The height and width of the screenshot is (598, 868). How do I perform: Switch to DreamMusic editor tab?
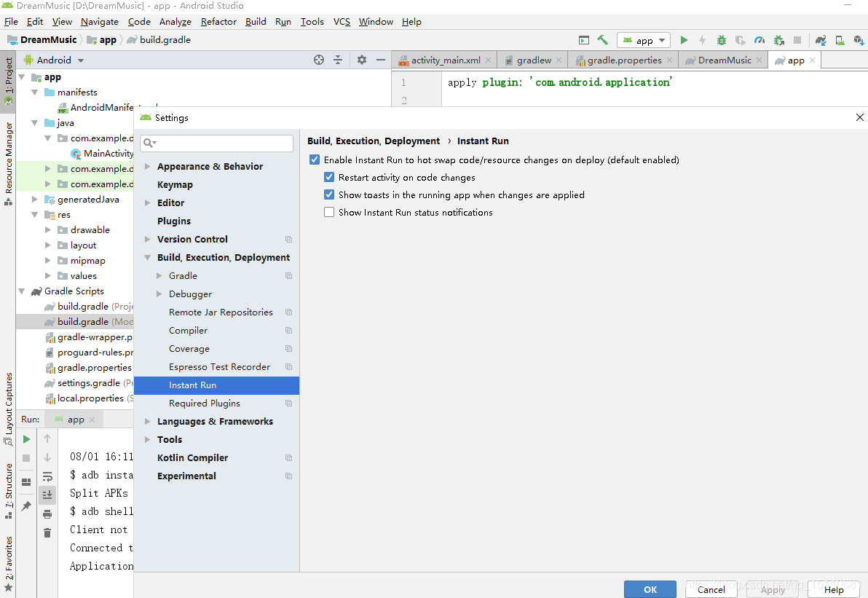tap(724, 60)
